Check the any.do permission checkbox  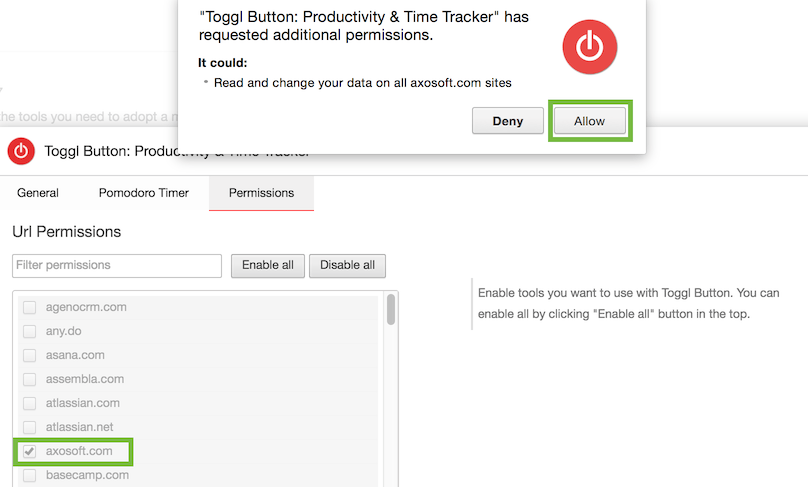(29, 331)
